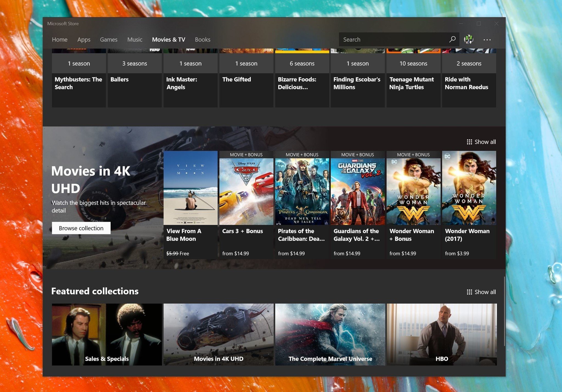The image size is (562, 392).
Task: Switch to the Books tab
Action: click(x=203, y=40)
